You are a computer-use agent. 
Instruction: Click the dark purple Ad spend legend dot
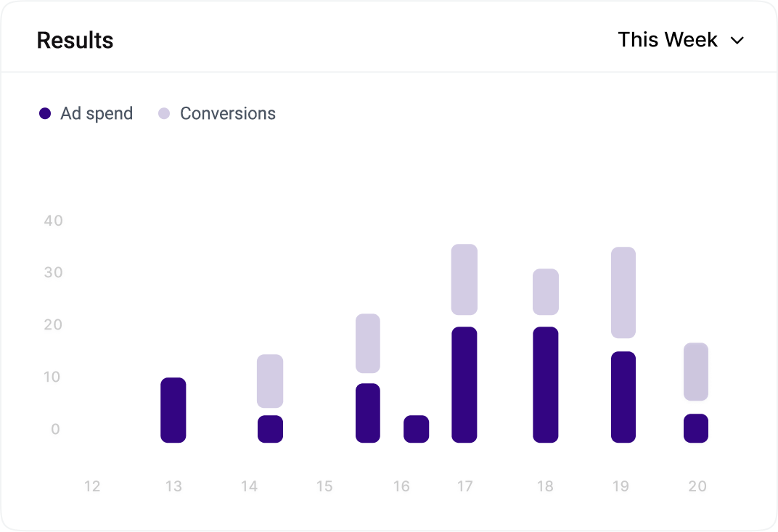tap(45, 114)
